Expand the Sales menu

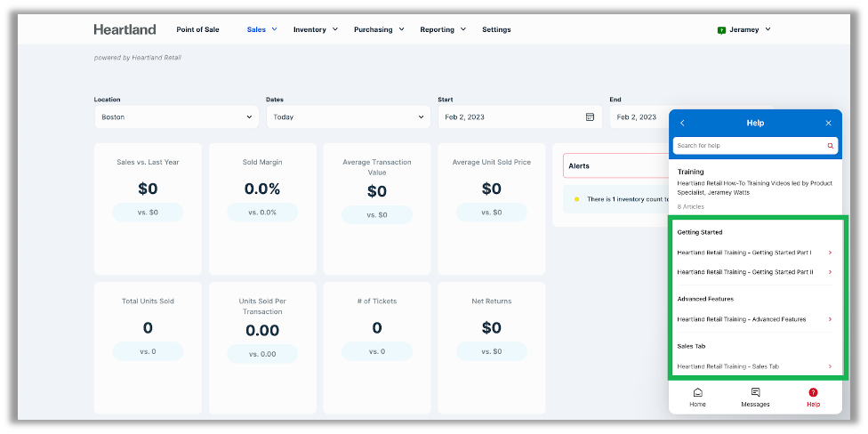261,29
